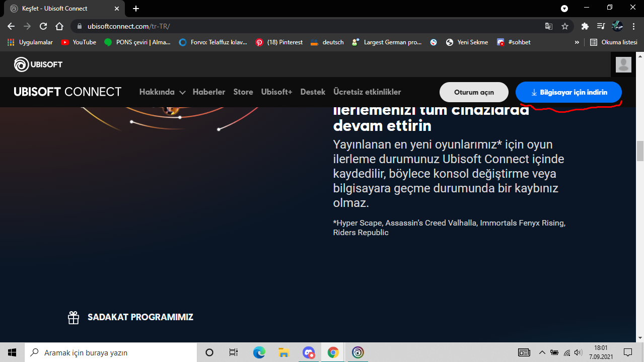Click the Chrome profile avatar
644x362 pixels.
coord(617,26)
